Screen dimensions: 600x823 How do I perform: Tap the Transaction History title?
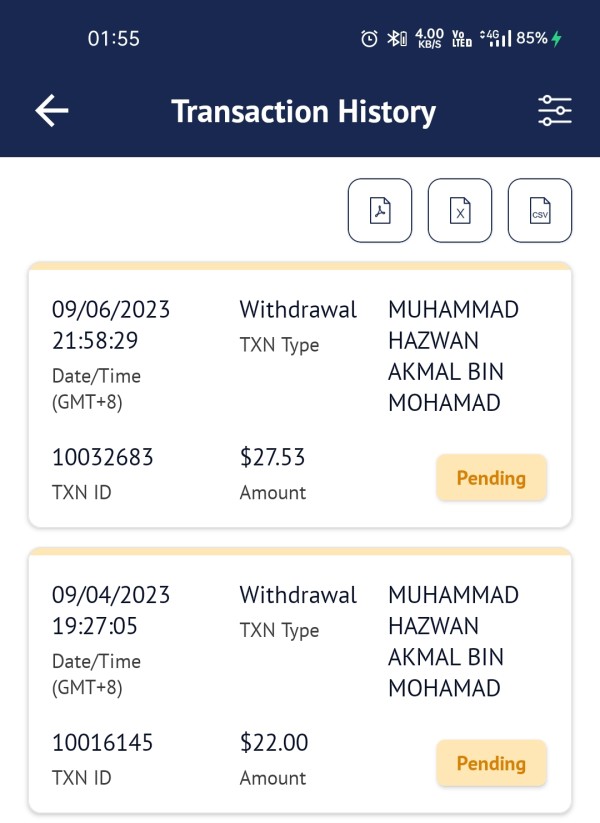click(303, 111)
